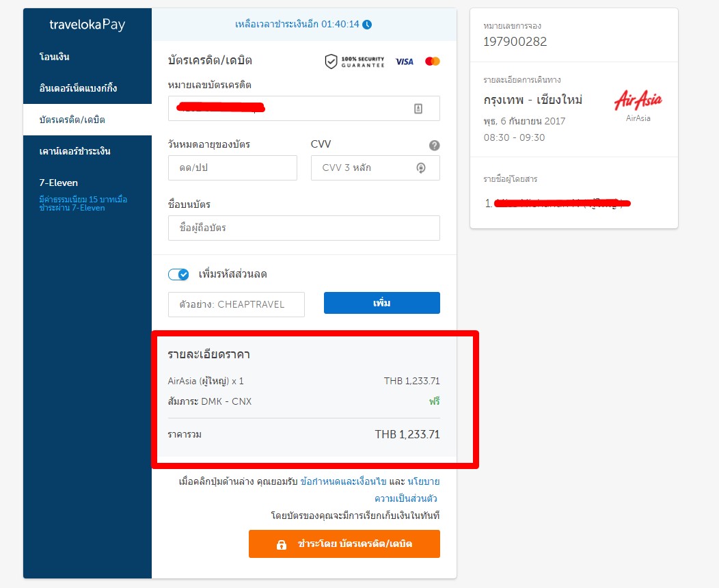The height and width of the screenshot is (588, 719).
Task: Click the booking number 197900282
Action: [515, 42]
